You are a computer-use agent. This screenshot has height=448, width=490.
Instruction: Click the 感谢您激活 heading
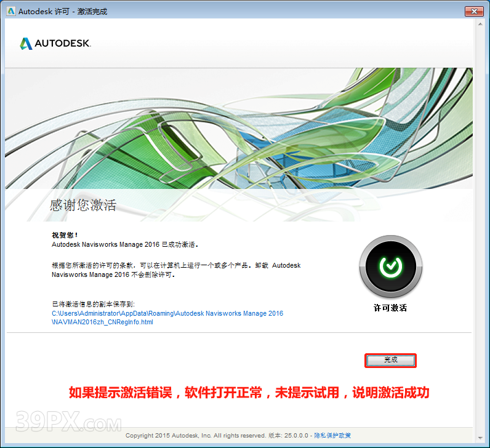tap(83, 206)
